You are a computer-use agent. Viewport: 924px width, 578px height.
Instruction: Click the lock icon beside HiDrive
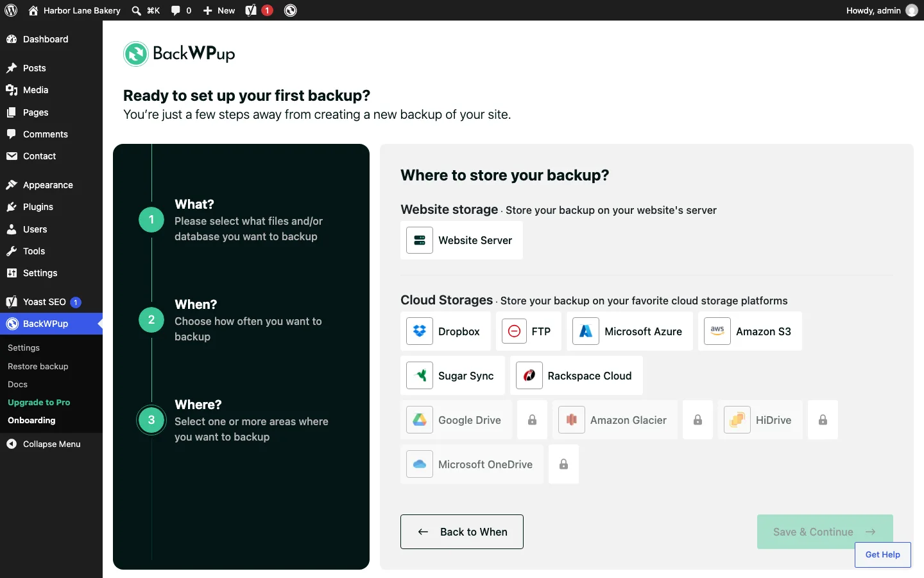tap(823, 420)
